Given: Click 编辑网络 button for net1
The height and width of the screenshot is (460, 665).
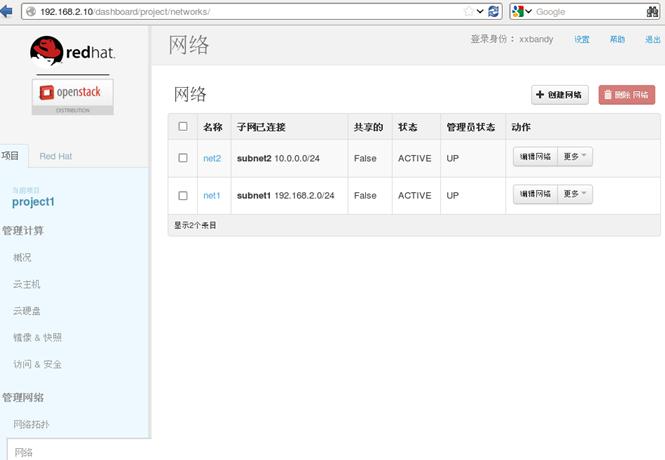Looking at the screenshot, I should click(534, 194).
